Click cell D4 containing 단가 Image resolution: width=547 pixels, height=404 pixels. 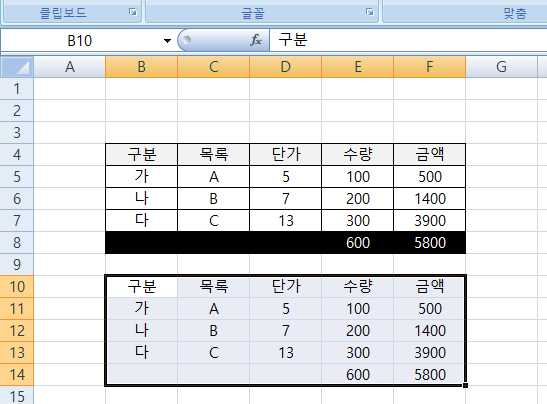pyautogui.click(x=286, y=155)
